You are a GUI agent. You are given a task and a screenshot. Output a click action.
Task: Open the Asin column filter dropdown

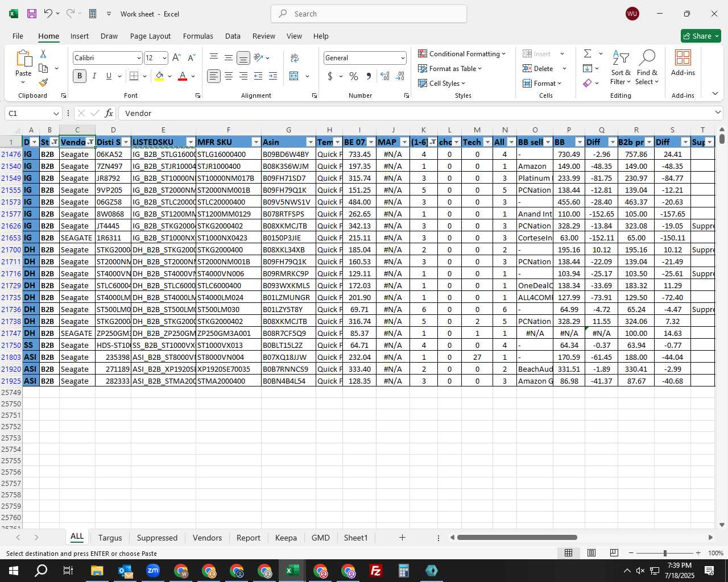[311, 142]
